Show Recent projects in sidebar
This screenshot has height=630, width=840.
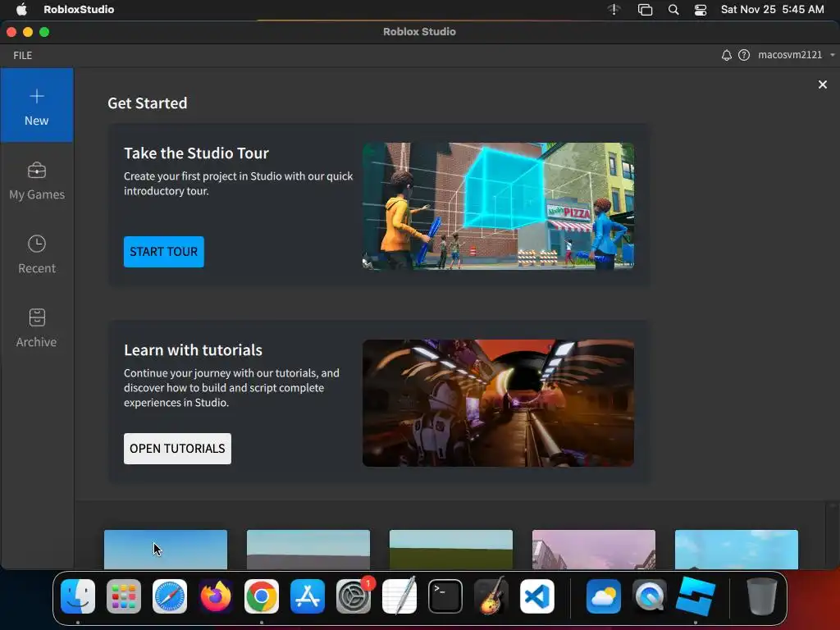coord(36,254)
